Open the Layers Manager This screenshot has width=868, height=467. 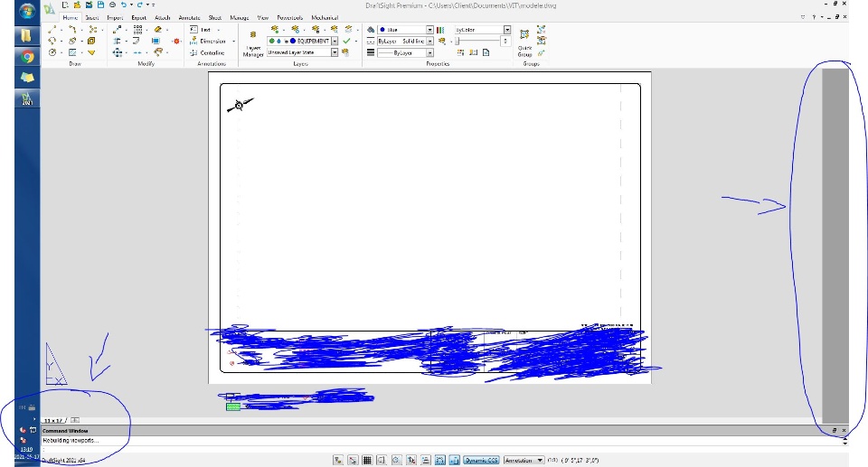click(x=253, y=43)
